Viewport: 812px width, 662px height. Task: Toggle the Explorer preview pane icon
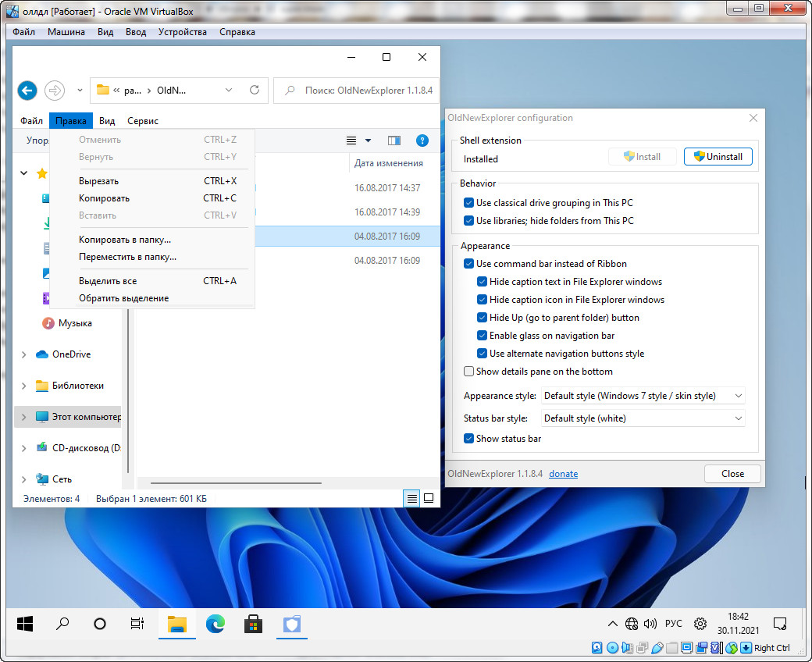click(394, 141)
